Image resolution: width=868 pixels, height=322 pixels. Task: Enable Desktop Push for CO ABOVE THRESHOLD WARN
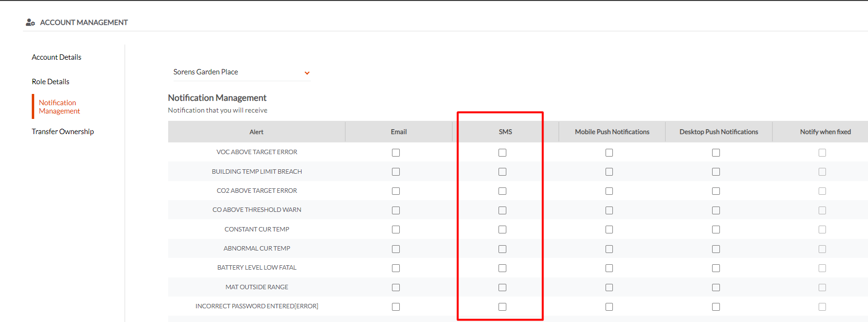pyautogui.click(x=716, y=210)
